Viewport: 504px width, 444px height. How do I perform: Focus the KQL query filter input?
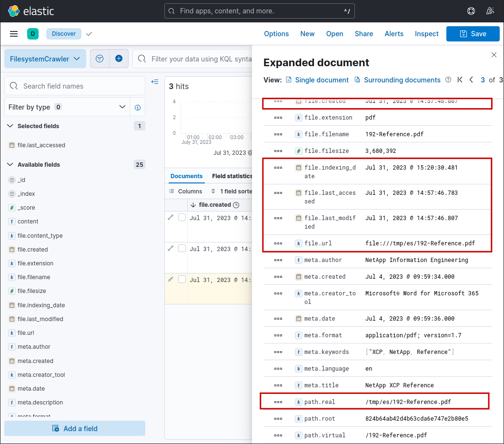pyautogui.click(x=193, y=59)
